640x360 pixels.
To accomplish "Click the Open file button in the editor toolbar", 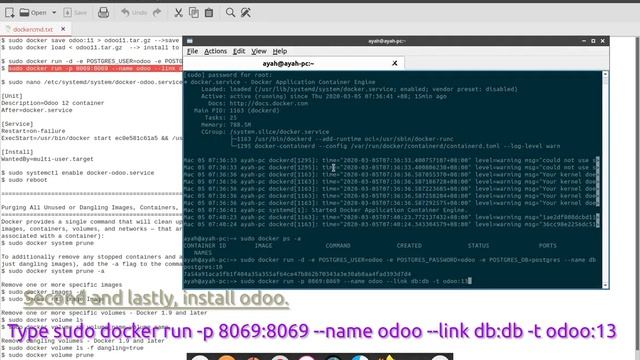I will [x=33, y=13].
